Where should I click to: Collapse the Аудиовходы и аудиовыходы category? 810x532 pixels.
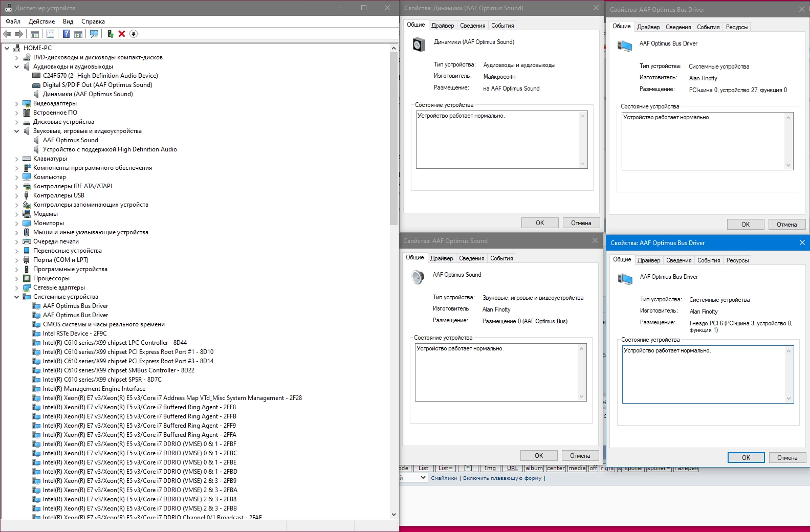16,66
